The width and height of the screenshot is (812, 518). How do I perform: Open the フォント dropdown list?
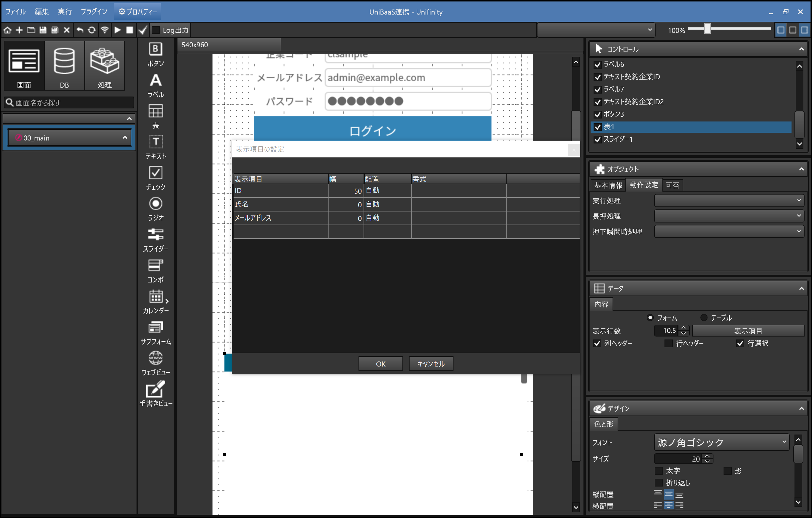[x=721, y=442]
